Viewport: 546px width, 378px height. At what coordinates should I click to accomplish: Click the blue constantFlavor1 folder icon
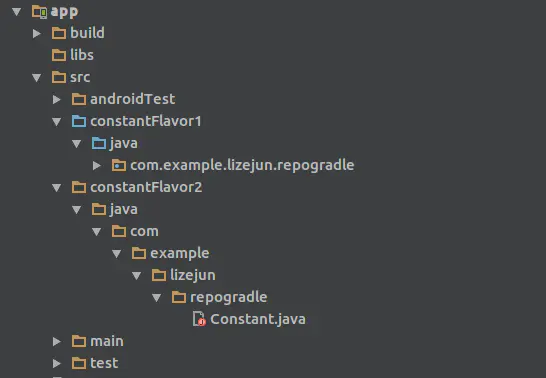click(79, 121)
